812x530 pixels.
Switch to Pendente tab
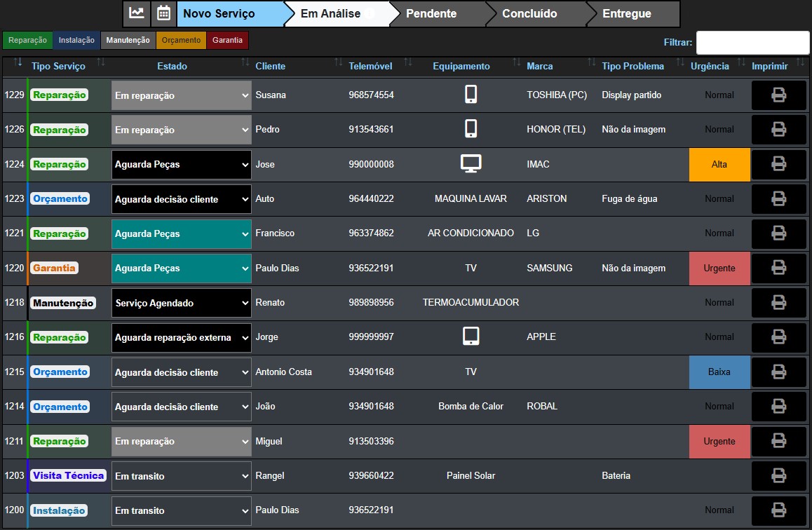coord(437,13)
